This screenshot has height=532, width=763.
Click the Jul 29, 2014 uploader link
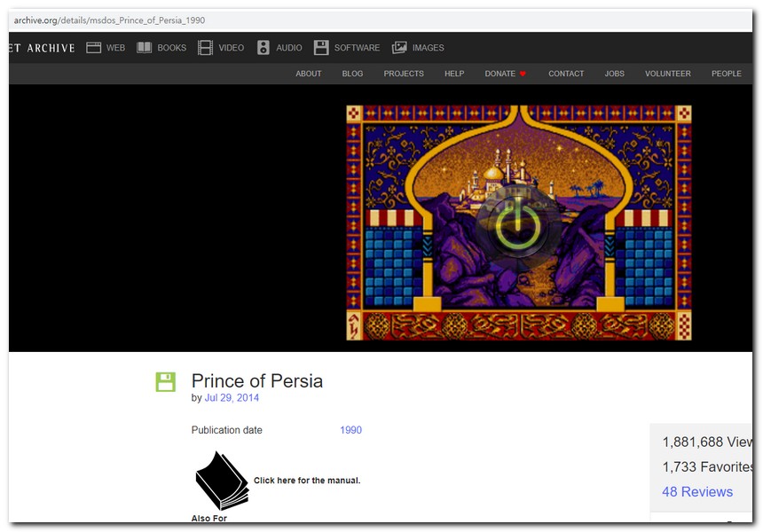(x=232, y=398)
